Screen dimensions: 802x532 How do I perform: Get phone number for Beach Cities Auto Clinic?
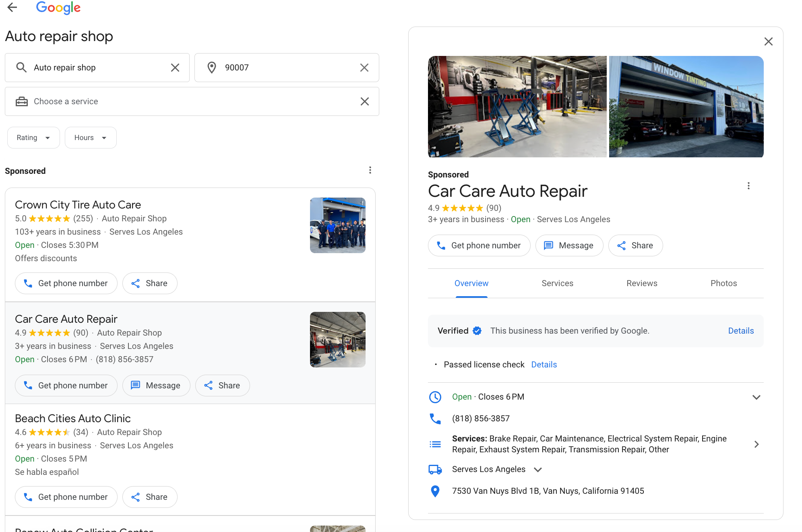click(x=66, y=497)
